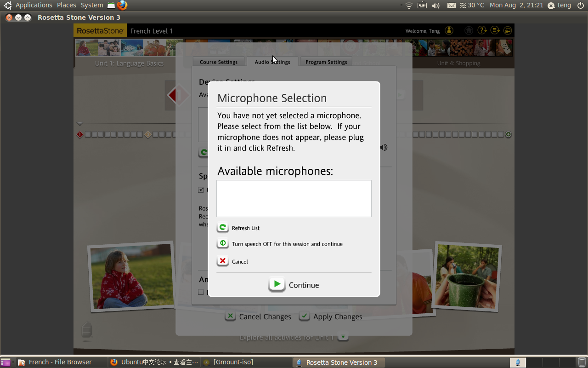
Task: Open the preferences list dropdown icon
Action: point(495,30)
